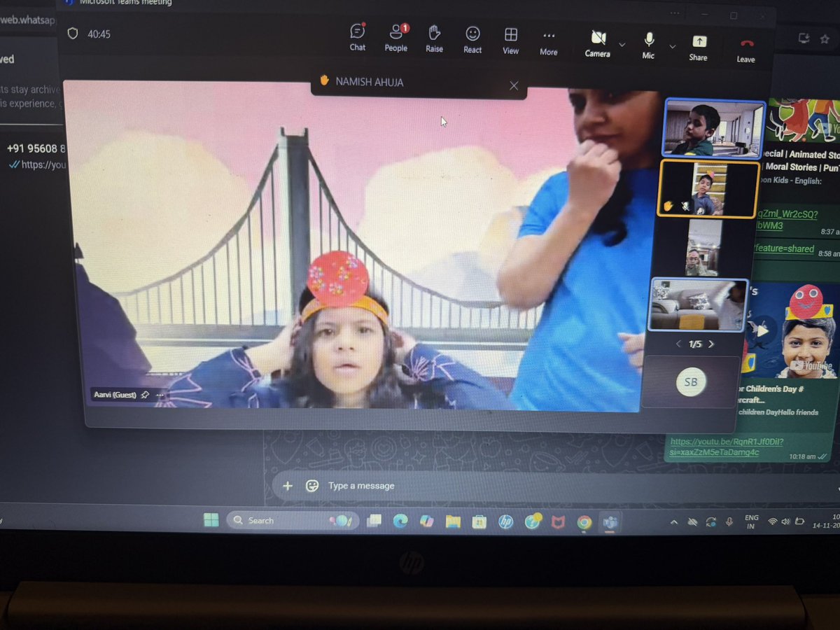This screenshot has height=630, width=840.
Task: Click the 40:45 meeting timer
Action: (99, 34)
